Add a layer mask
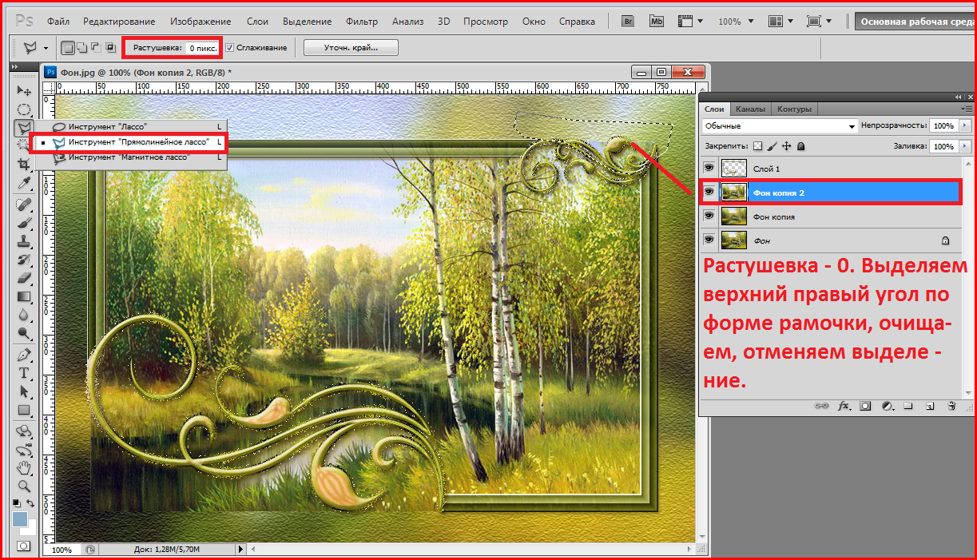Screen dimensions: 977x560 pyautogui.click(x=865, y=406)
